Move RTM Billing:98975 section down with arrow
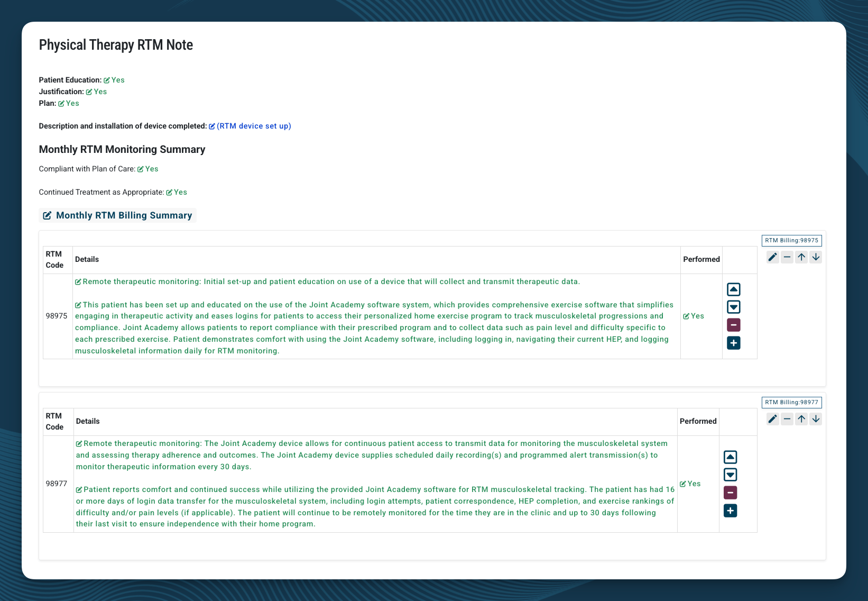The height and width of the screenshot is (601, 868). (816, 257)
